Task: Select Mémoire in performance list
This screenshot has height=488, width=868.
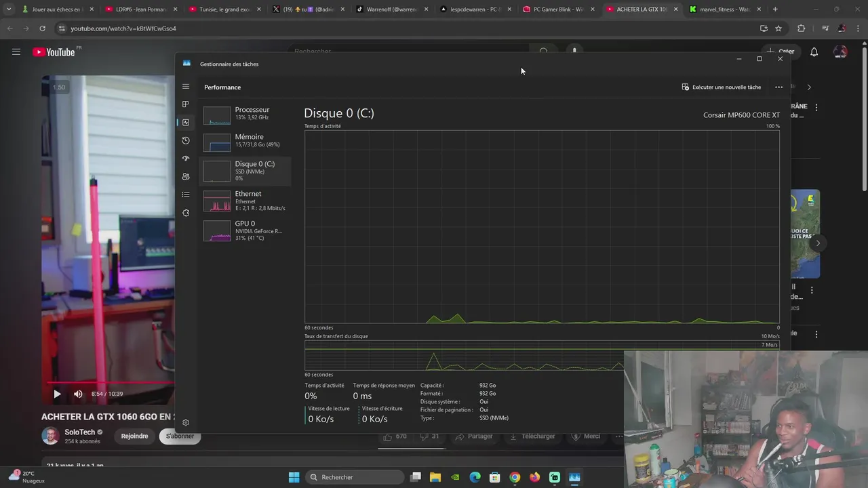Action: 245,141
